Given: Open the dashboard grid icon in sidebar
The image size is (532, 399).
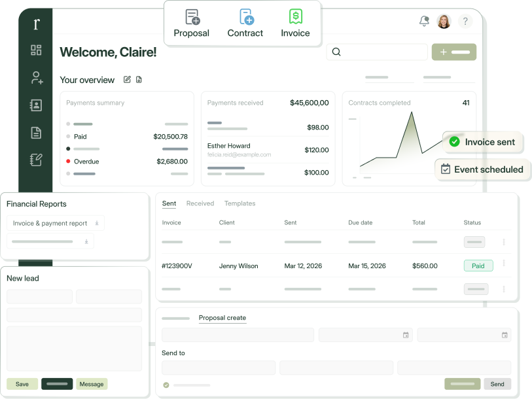Looking at the screenshot, I should pyautogui.click(x=36, y=50).
